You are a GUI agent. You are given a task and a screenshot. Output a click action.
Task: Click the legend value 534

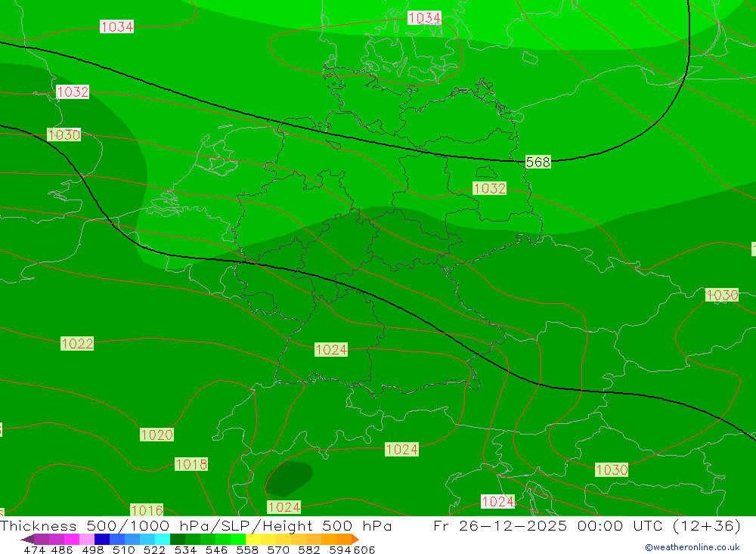tap(185, 549)
